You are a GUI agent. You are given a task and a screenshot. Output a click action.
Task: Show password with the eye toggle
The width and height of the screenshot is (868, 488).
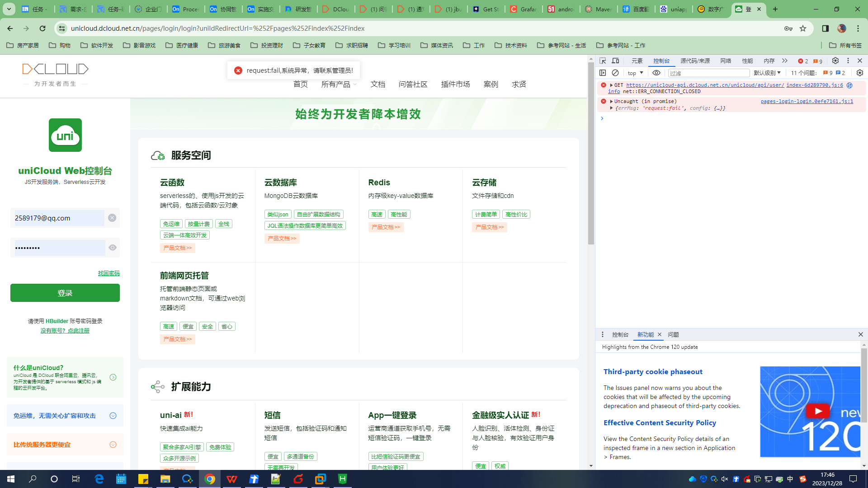[113, 248]
